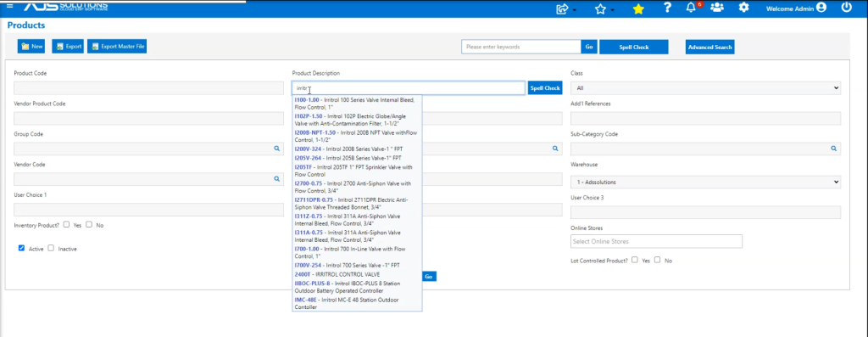Select suggestion I2700-0.75 Anti-Siphon Valve
Image resolution: width=868 pixels, height=337 pixels.
pyautogui.click(x=357, y=187)
